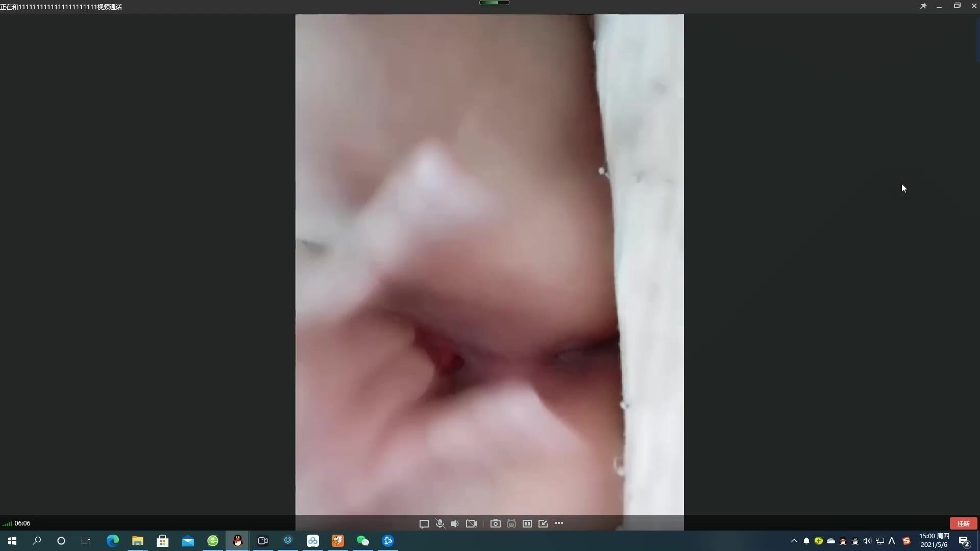
Task: Open the chat message panel icon
Action: tap(424, 524)
